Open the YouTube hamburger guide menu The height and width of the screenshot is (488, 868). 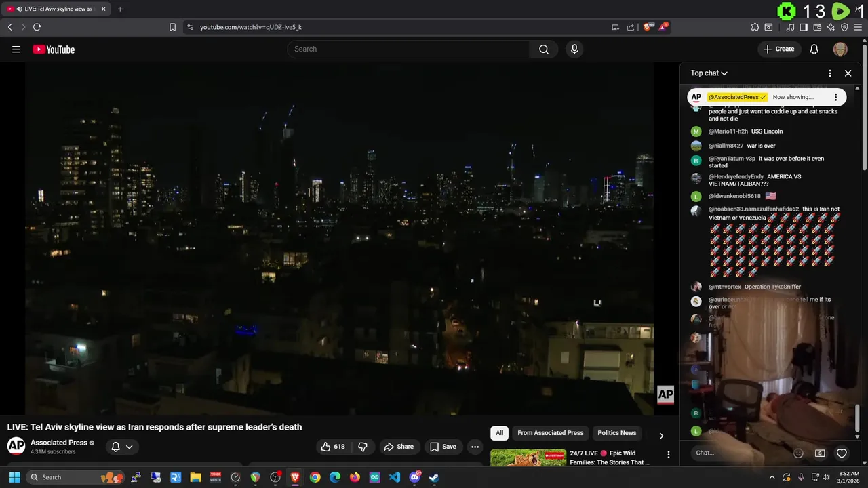pyautogui.click(x=16, y=49)
